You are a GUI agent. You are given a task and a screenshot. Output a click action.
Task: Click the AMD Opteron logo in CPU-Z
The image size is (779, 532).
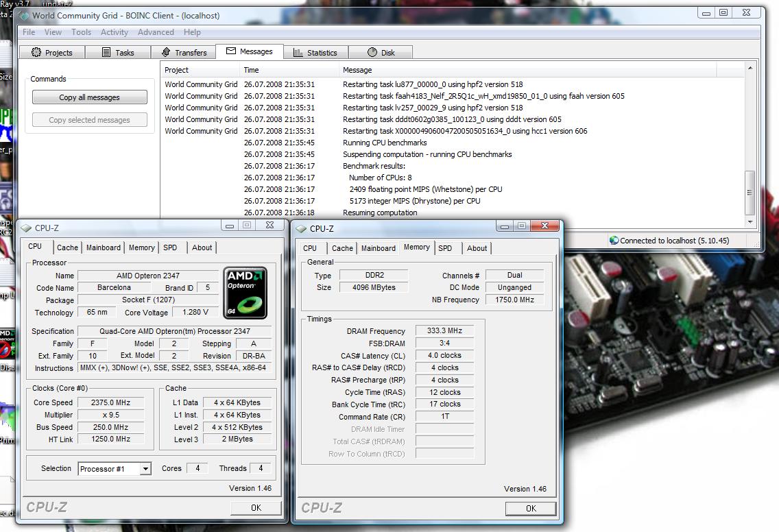(245, 293)
